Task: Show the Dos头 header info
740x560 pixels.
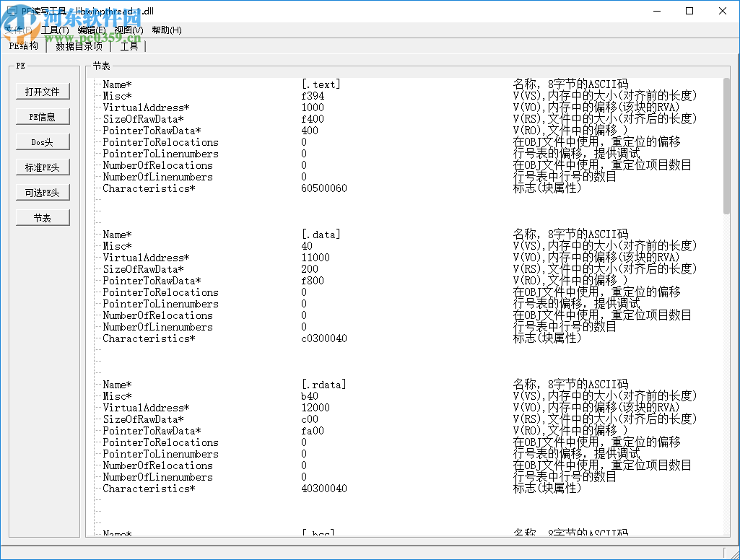Action: tap(43, 142)
